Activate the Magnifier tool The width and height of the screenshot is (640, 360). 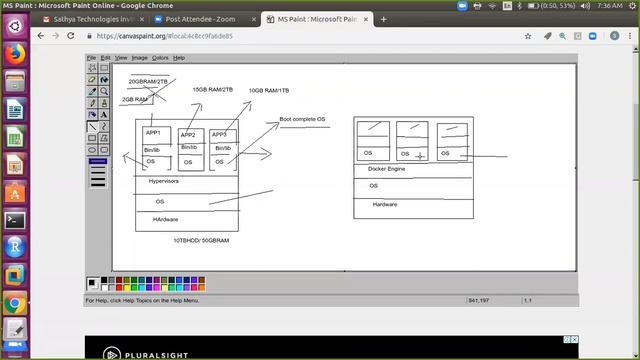tap(104, 91)
